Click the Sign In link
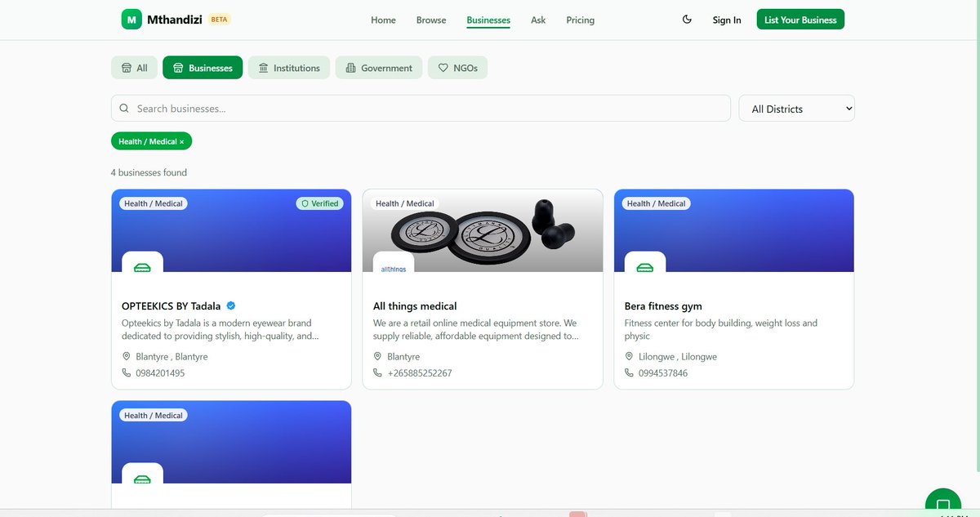Screen dimensions: 980x517 [x=727, y=20]
